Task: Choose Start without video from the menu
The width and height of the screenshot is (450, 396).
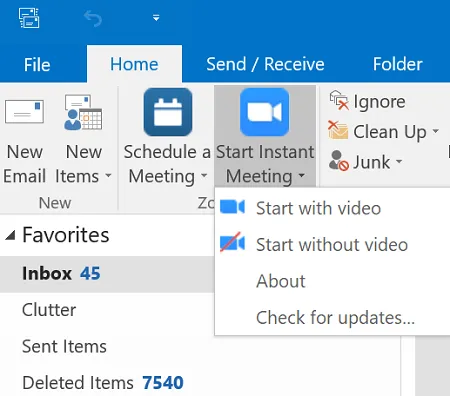Action: tap(332, 245)
